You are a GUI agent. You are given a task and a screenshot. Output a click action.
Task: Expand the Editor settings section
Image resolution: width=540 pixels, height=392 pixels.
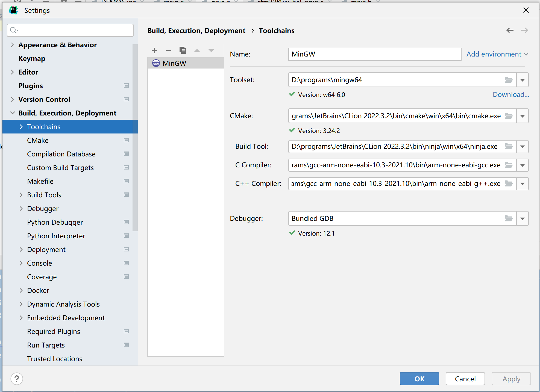tap(12, 72)
